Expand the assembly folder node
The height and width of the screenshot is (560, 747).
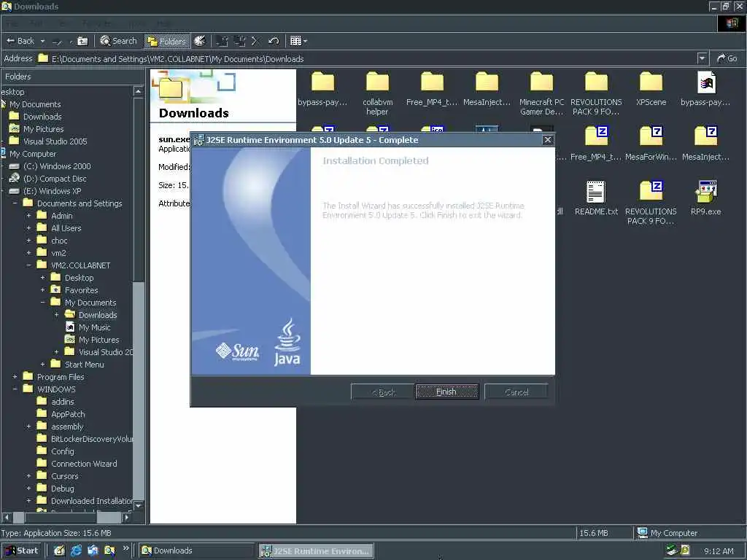coord(28,427)
